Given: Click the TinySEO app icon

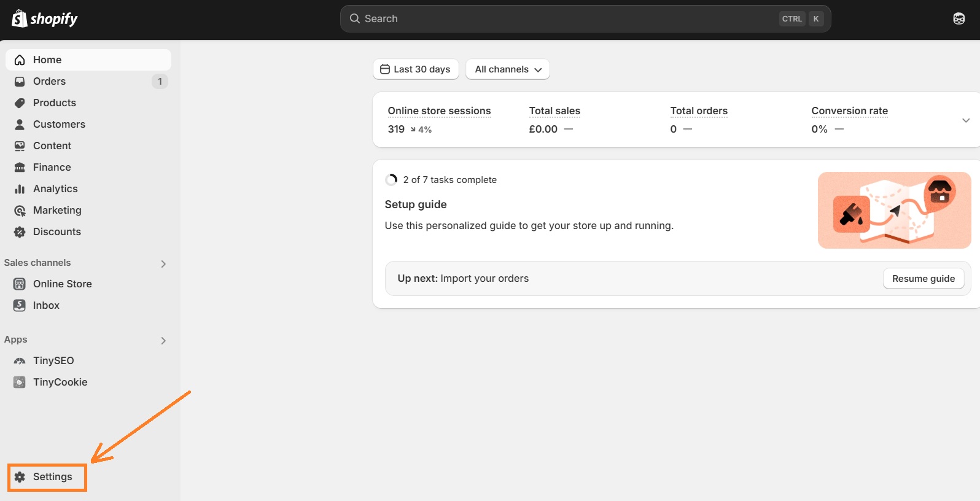Looking at the screenshot, I should click(x=20, y=360).
